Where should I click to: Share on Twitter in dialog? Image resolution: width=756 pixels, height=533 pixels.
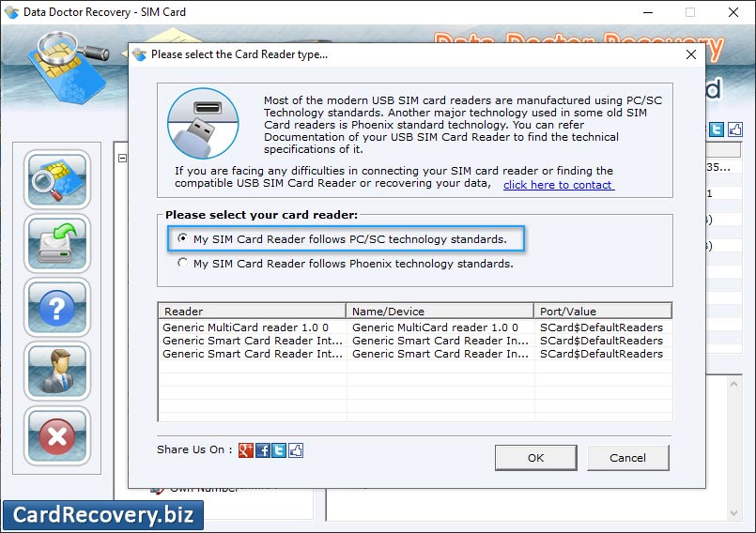pyautogui.click(x=279, y=450)
